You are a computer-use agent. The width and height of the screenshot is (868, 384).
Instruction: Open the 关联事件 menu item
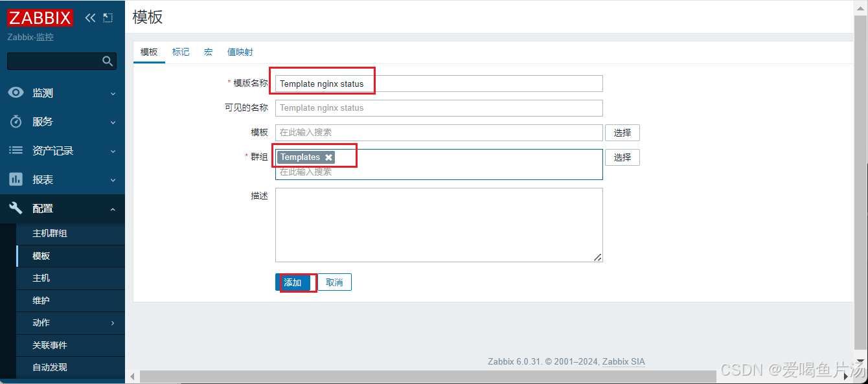coord(71,345)
